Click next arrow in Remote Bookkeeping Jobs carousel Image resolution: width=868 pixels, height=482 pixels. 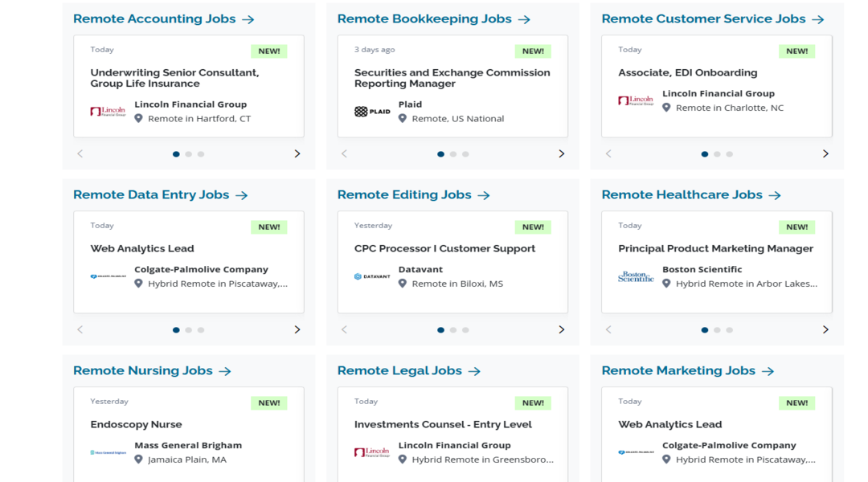tap(561, 154)
